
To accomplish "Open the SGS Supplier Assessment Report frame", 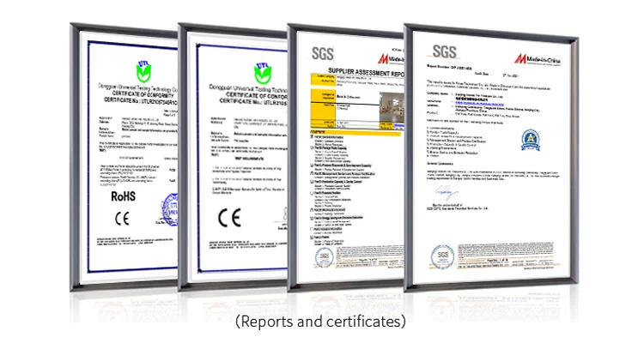I will pos(346,158).
